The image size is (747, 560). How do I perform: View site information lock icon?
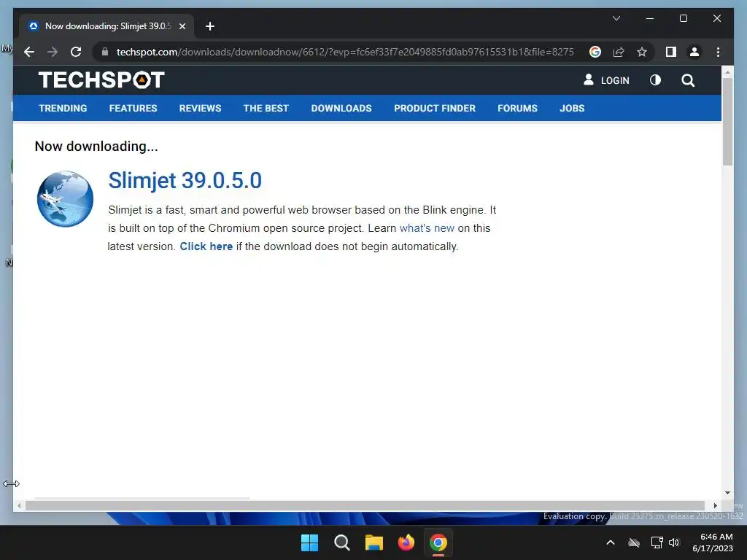point(105,52)
